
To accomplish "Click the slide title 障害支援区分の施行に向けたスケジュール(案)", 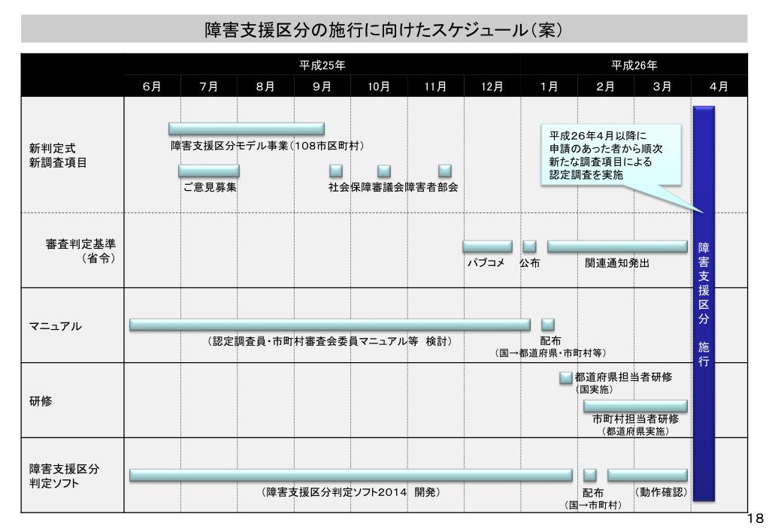I will tap(383, 30).
